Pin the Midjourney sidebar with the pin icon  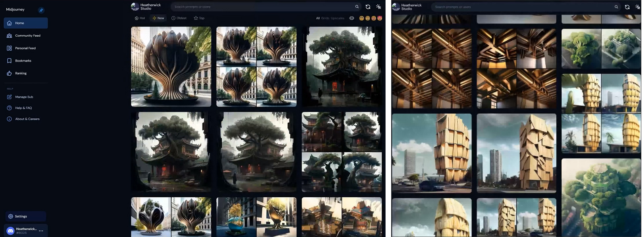(x=41, y=10)
